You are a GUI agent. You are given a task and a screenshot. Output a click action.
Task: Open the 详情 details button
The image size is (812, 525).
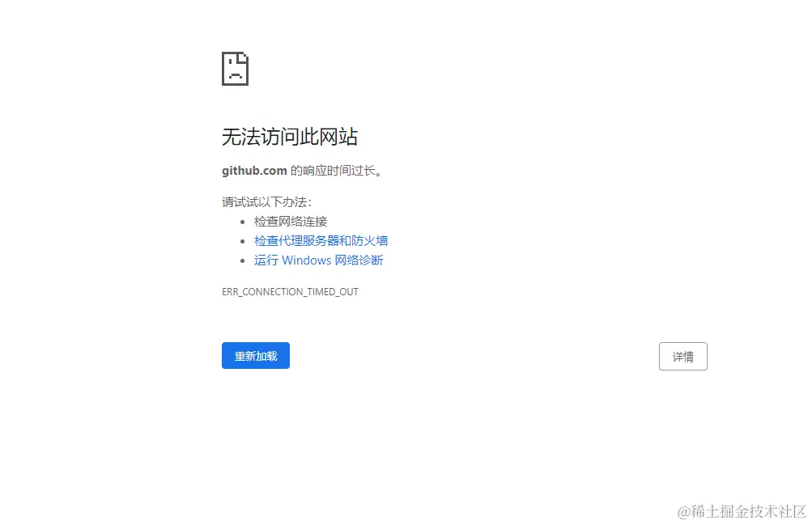pos(682,357)
